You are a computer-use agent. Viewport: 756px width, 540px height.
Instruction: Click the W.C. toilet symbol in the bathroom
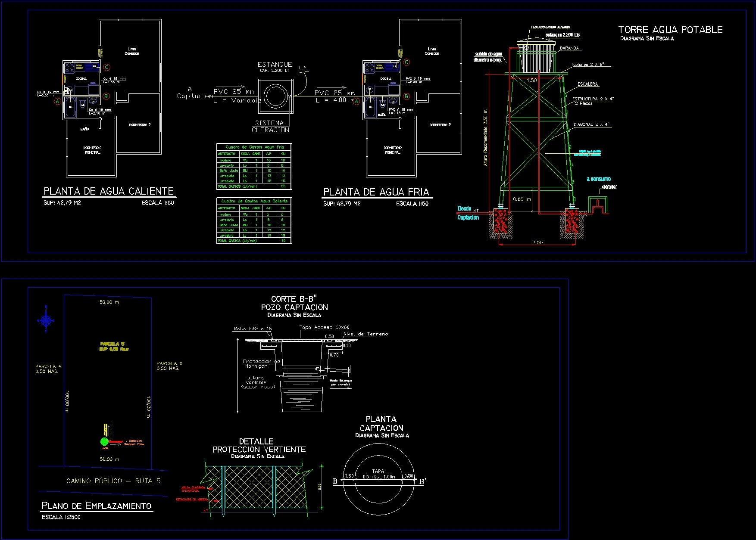pos(82,105)
